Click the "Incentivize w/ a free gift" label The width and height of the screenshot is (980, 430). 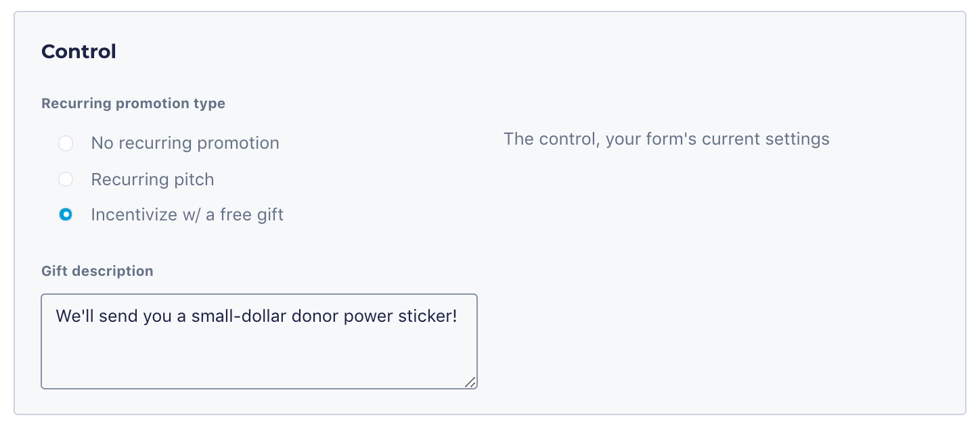click(187, 215)
